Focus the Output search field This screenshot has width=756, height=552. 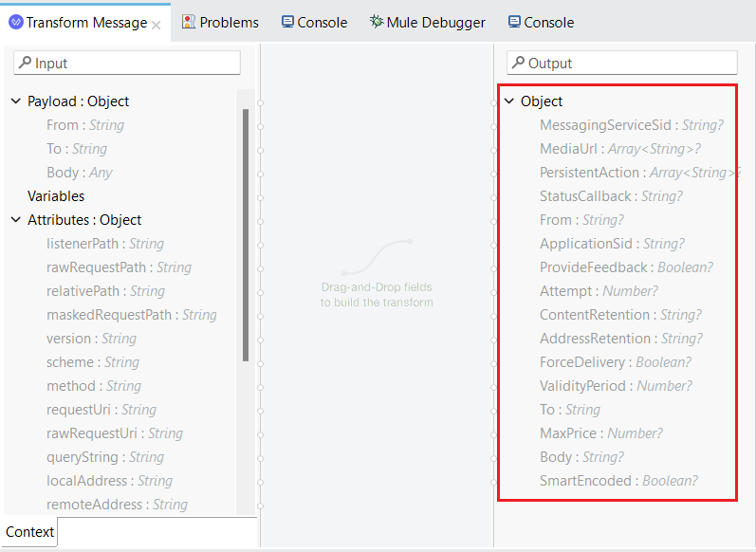pos(622,63)
